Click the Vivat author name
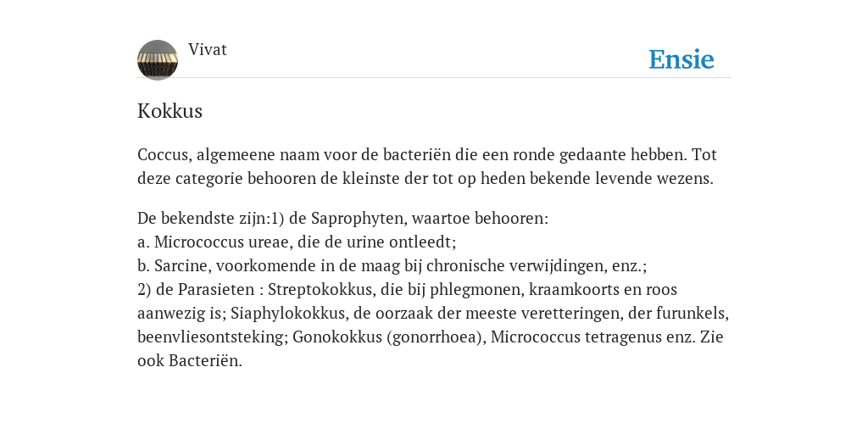The width and height of the screenshot is (868, 434). [208, 50]
